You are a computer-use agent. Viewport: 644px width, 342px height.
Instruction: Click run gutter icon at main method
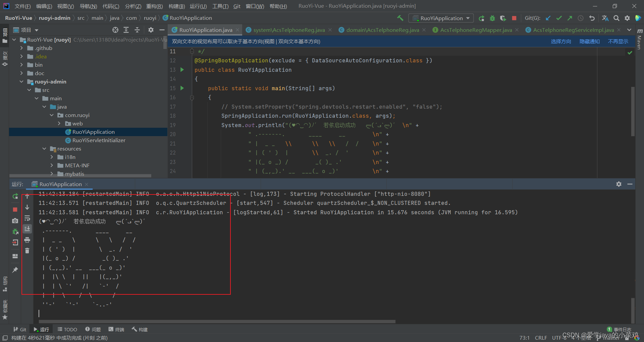point(182,88)
